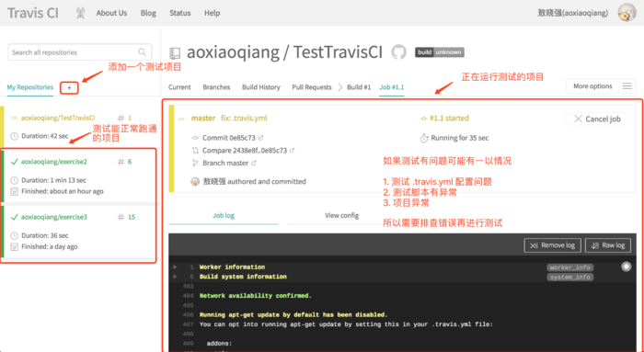Open the GitHub icon next to repository title

point(398,52)
